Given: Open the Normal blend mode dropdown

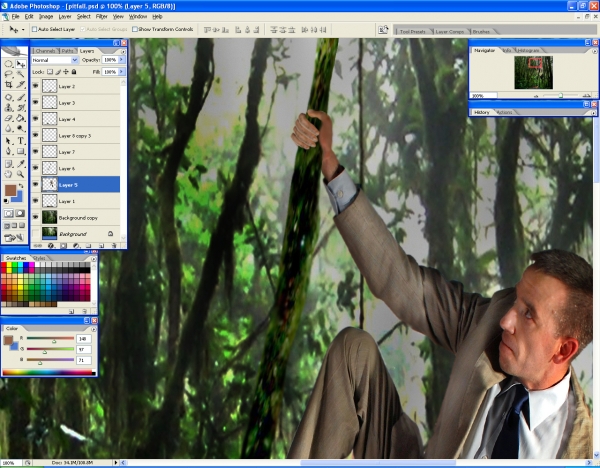Looking at the screenshot, I should click(55, 60).
